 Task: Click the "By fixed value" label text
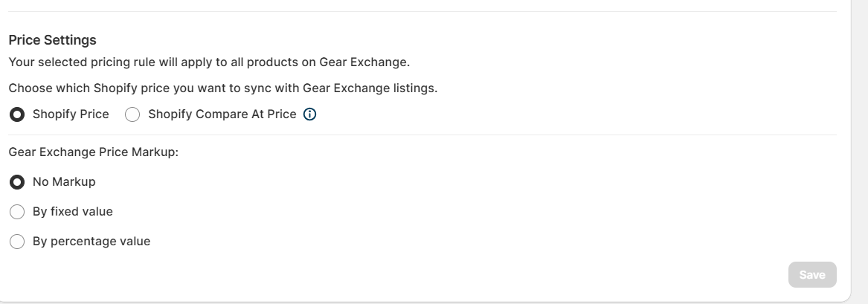point(72,212)
